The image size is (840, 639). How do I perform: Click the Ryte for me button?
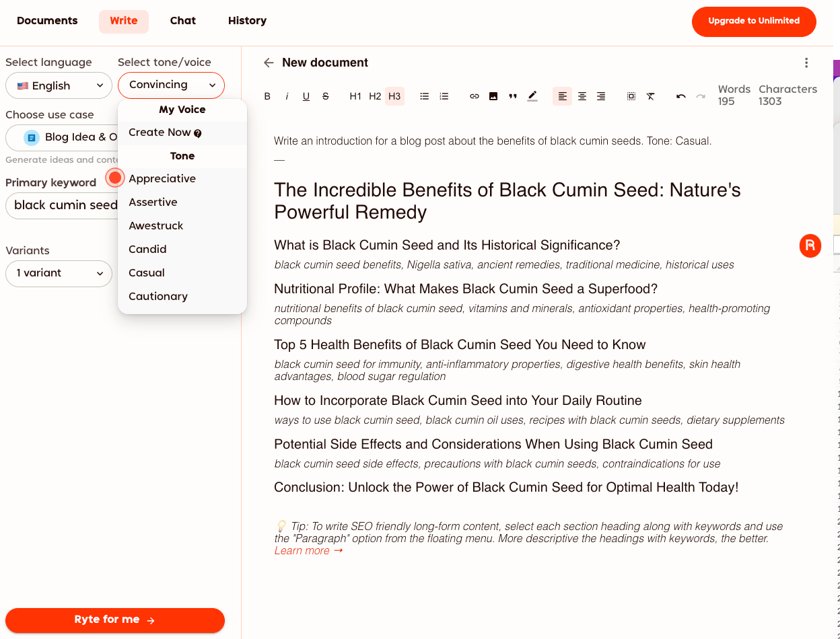pos(115,620)
